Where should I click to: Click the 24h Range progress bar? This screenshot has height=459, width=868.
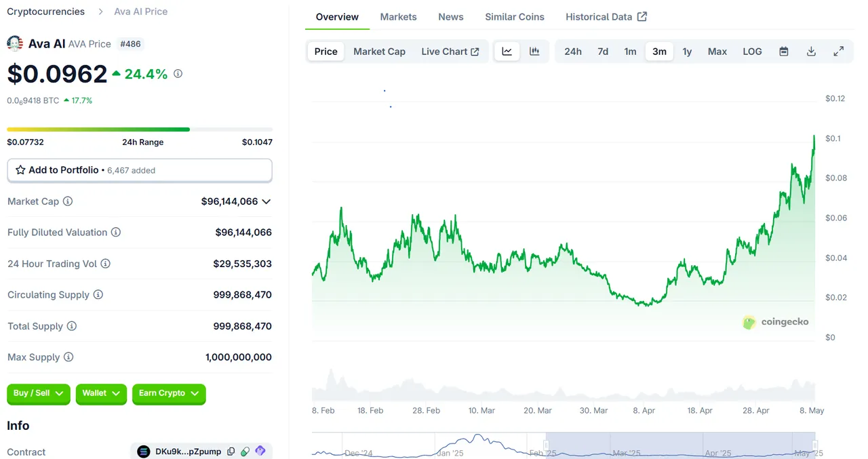pos(140,129)
